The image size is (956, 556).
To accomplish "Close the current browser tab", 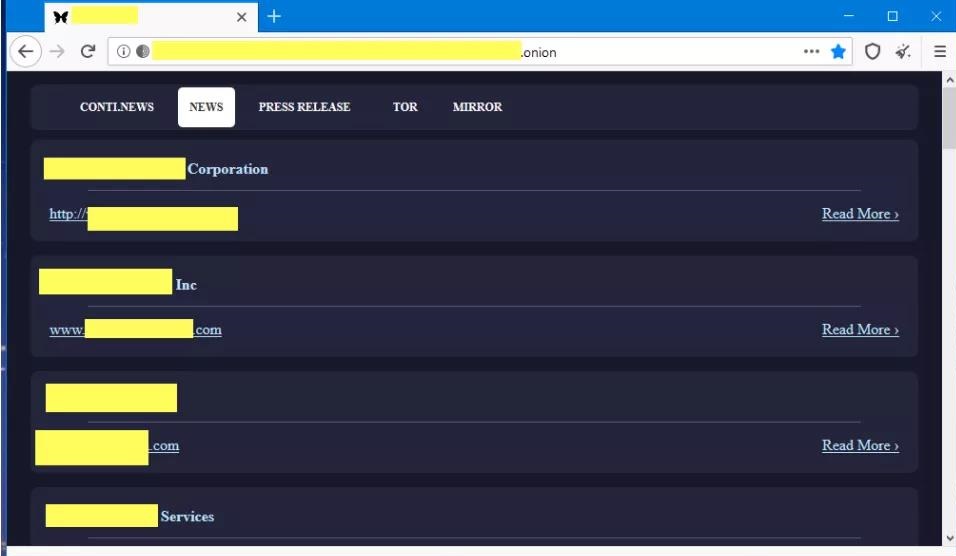I will click(x=242, y=17).
